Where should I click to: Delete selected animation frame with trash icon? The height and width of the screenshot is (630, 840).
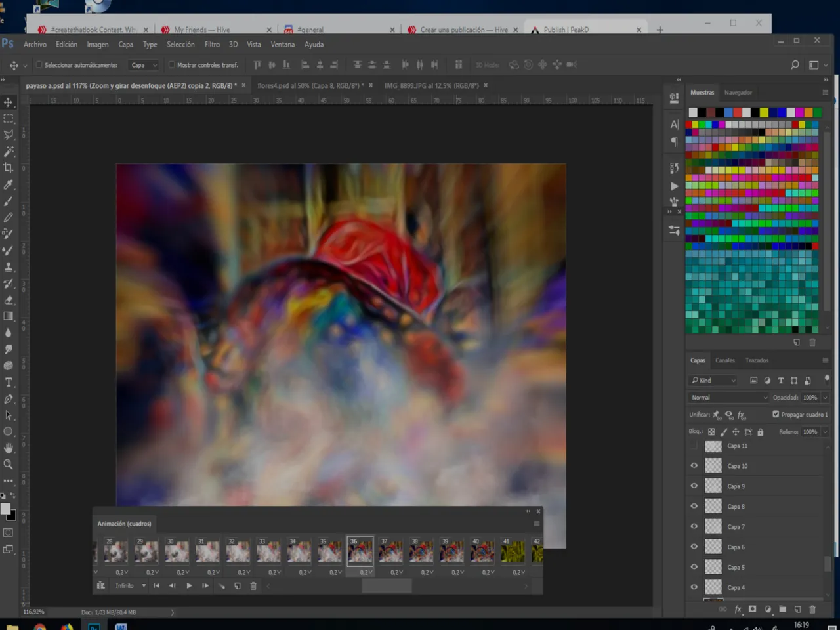pos(253,586)
